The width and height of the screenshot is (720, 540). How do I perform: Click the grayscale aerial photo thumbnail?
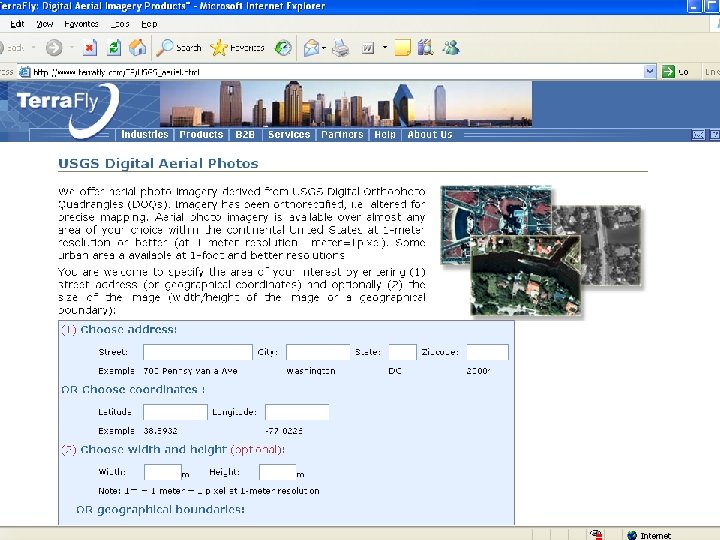click(x=611, y=246)
